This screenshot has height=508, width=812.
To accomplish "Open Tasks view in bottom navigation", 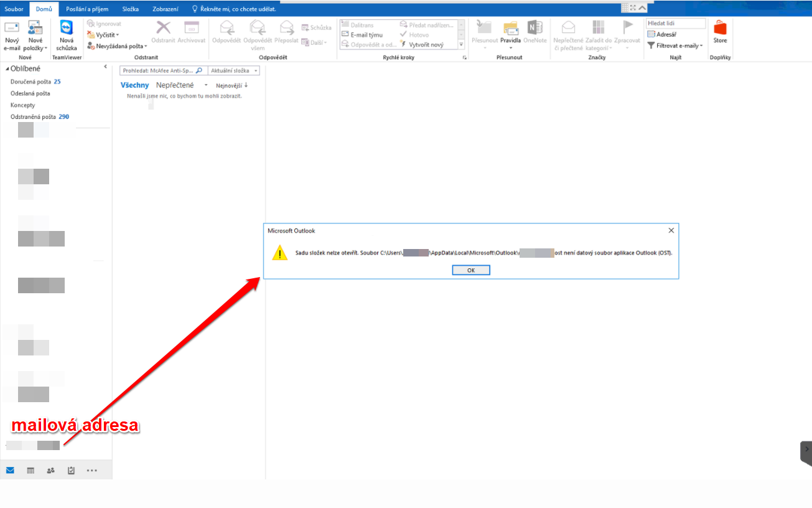I will [x=71, y=471].
